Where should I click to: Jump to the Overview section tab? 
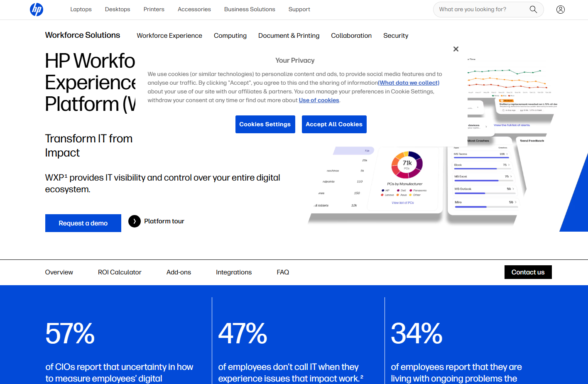[59, 272]
